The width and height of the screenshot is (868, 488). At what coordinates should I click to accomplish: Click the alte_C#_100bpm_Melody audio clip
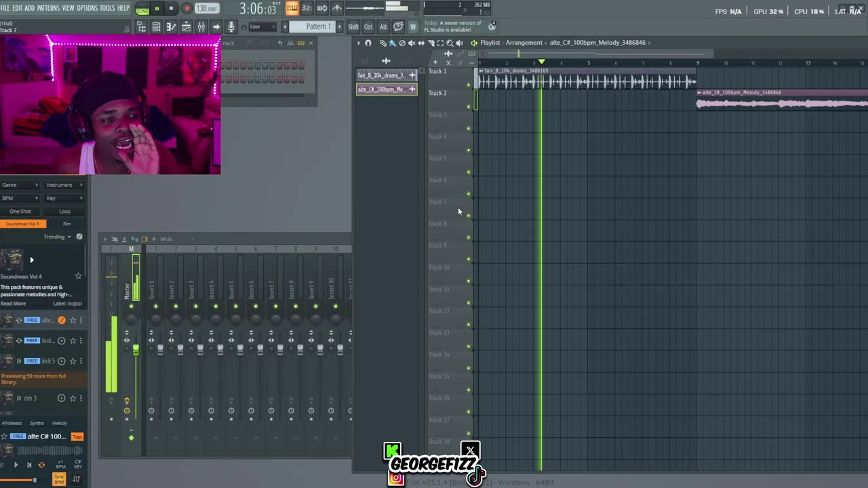click(x=782, y=100)
